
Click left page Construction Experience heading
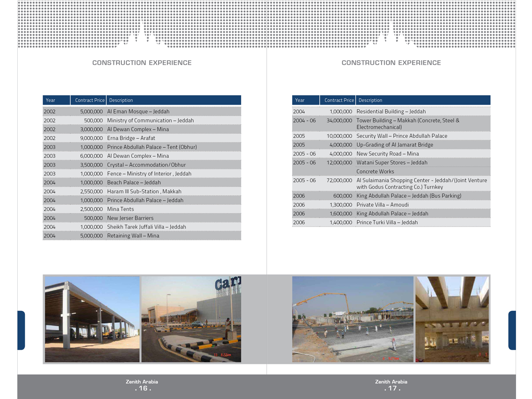coord(142,63)
